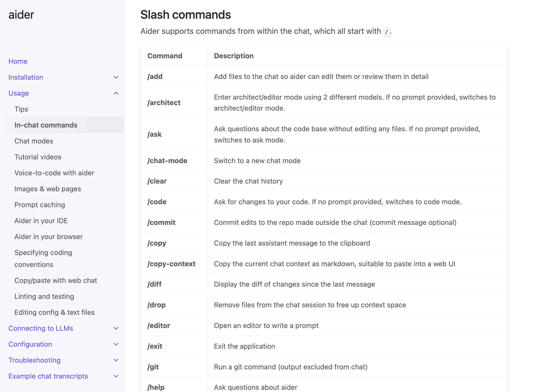Select the In-chat commands page
This screenshot has height=392, width=538.
46,125
